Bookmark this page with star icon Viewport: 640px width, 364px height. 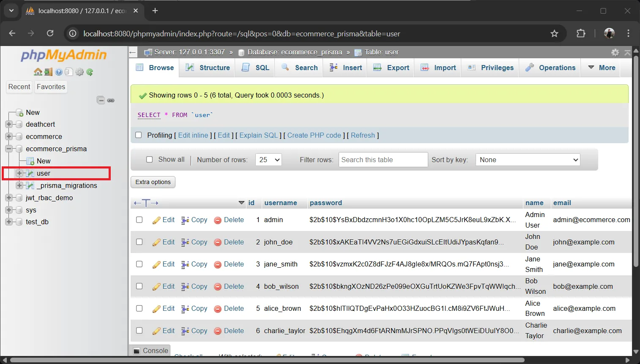click(554, 33)
